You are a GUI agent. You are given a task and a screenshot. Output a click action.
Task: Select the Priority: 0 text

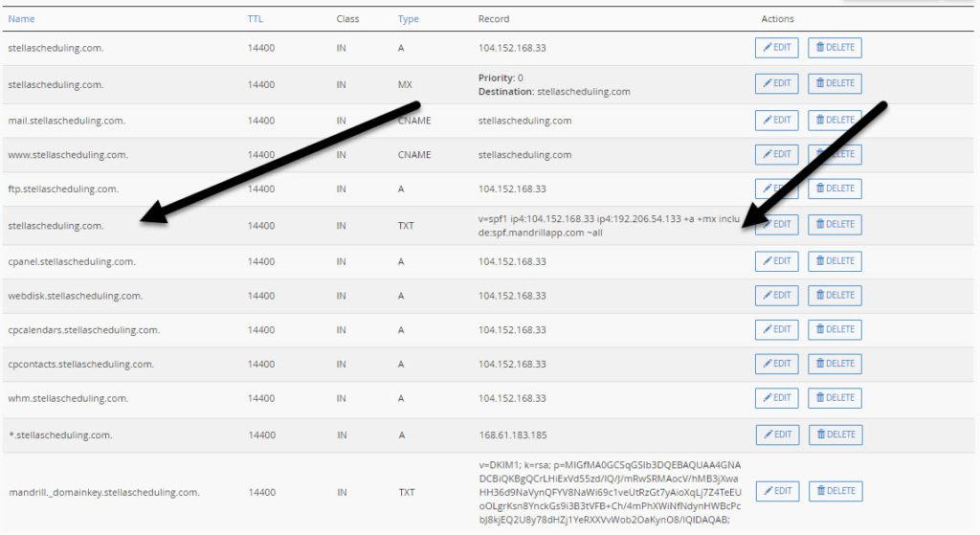[x=501, y=78]
